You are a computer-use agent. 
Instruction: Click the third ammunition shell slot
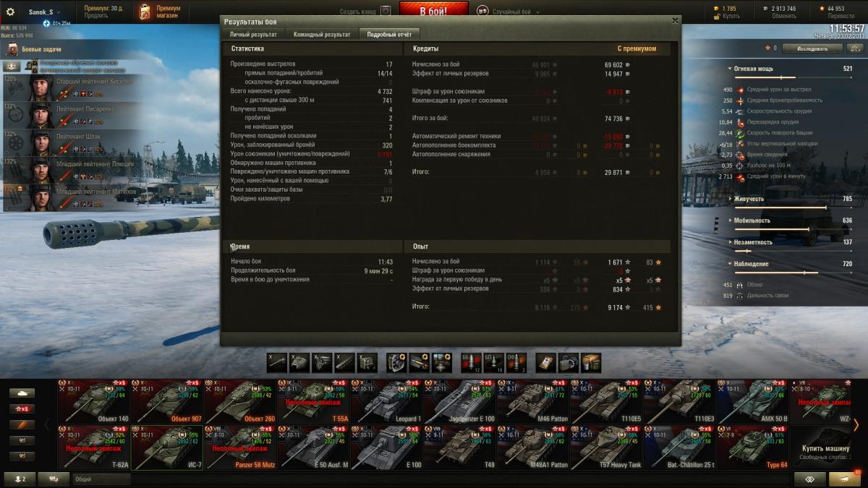[x=516, y=362]
